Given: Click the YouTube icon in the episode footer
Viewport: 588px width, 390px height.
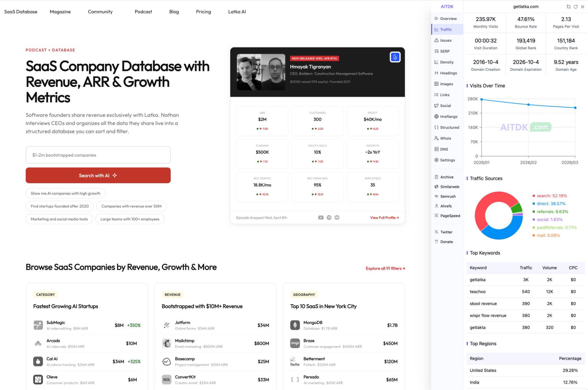Looking at the screenshot, I should click(x=321, y=218).
